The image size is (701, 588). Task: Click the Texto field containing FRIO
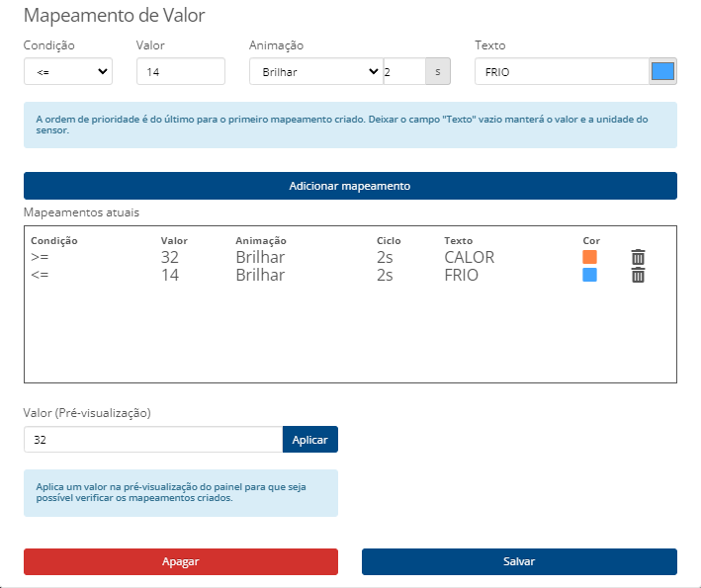[x=561, y=71]
